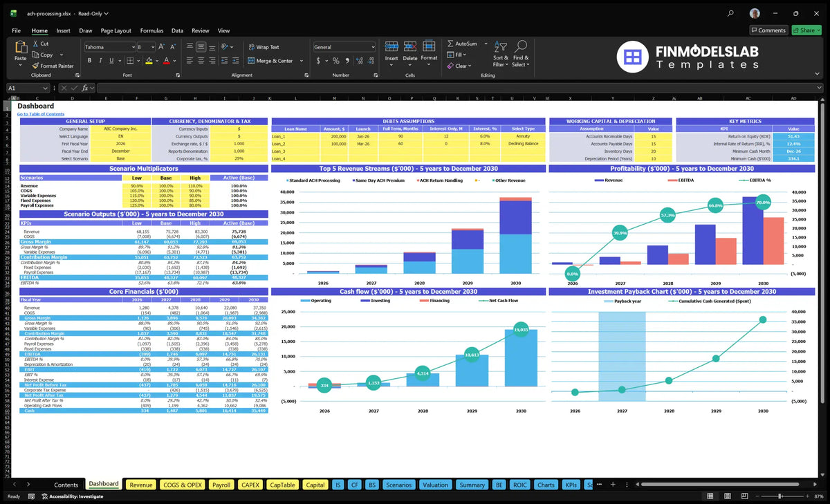
Task: Click the Go to Table of Contents link
Action: 41,114
